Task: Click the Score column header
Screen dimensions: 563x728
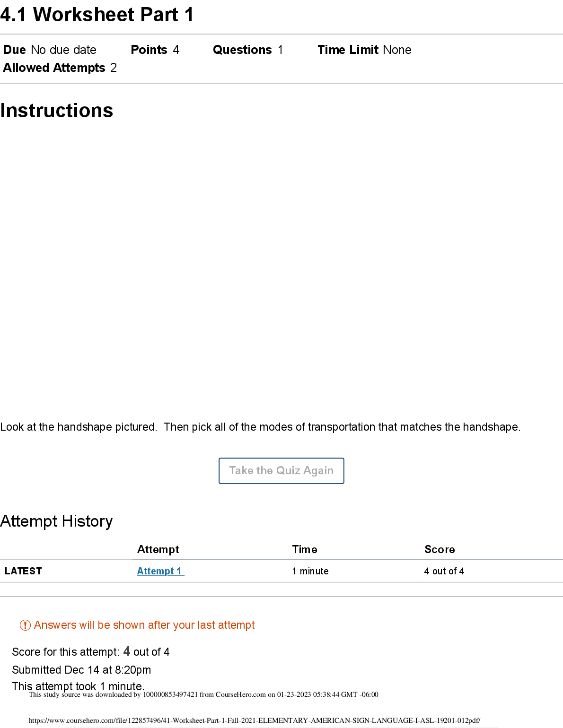Action: coord(440,549)
